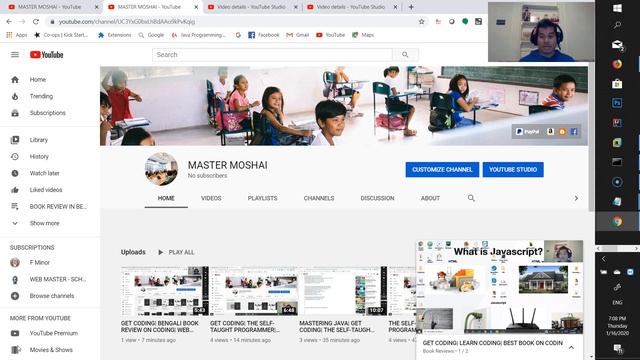Expand Show more in the sidebar
The image size is (640, 360).
click(44, 224)
